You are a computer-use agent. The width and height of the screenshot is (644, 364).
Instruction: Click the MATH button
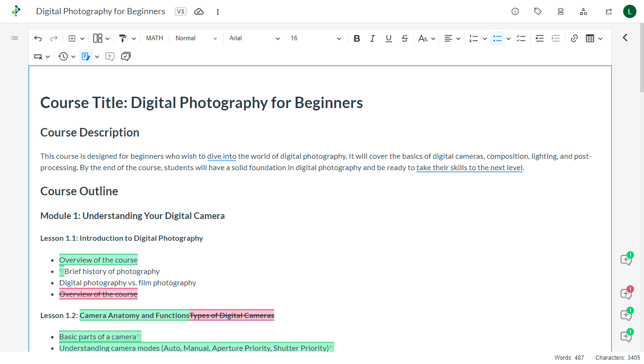[154, 38]
